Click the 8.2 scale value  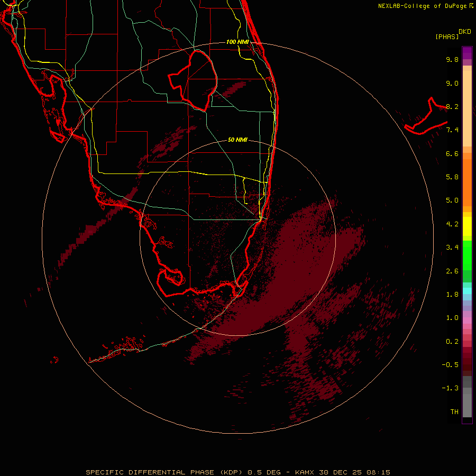pos(452,106)
